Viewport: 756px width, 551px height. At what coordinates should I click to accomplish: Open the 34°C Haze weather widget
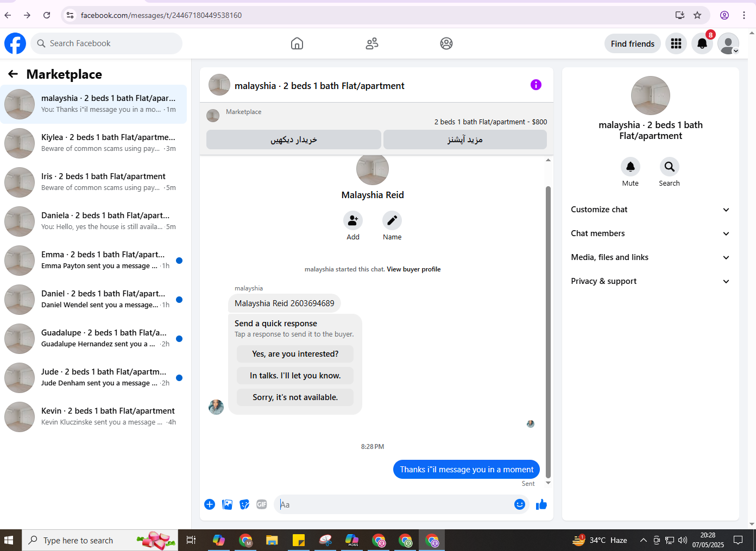coord(600,540)
